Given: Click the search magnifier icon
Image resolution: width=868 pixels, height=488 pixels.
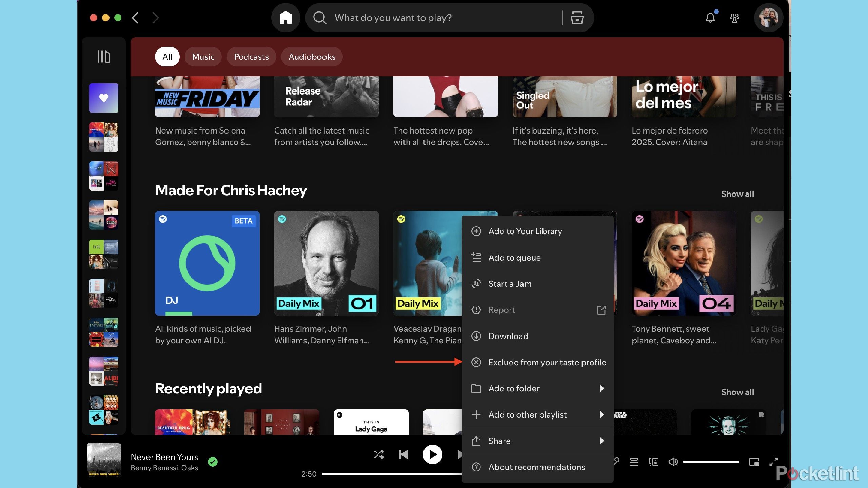Looking at the screenshot, I should tap(319, 18).
